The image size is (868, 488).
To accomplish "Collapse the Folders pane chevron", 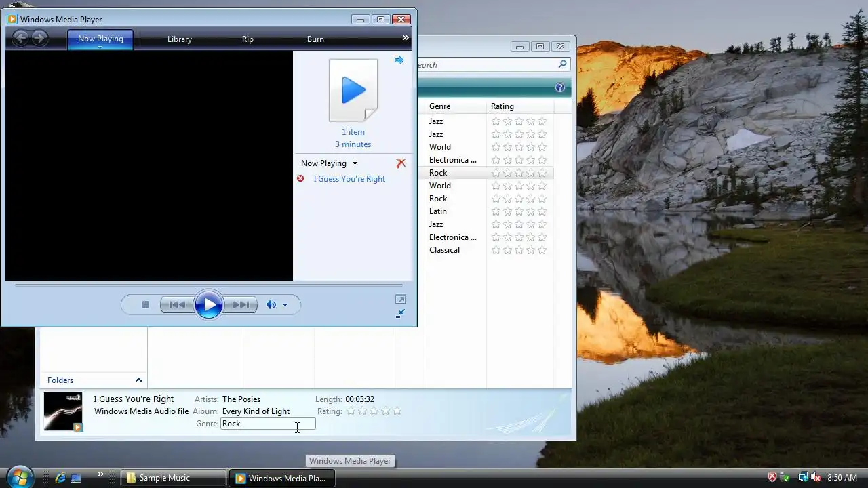I will [138, 380].
